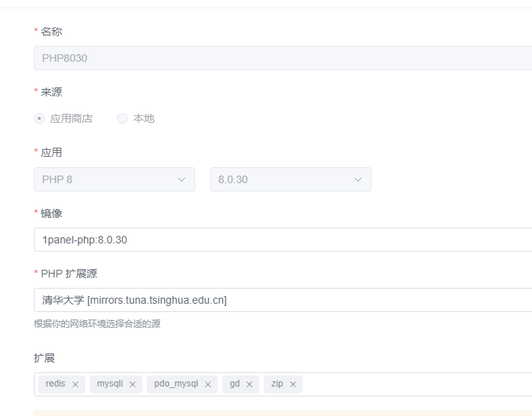Remove the redis extension tag
532x416 pixels.
[75, 384]
